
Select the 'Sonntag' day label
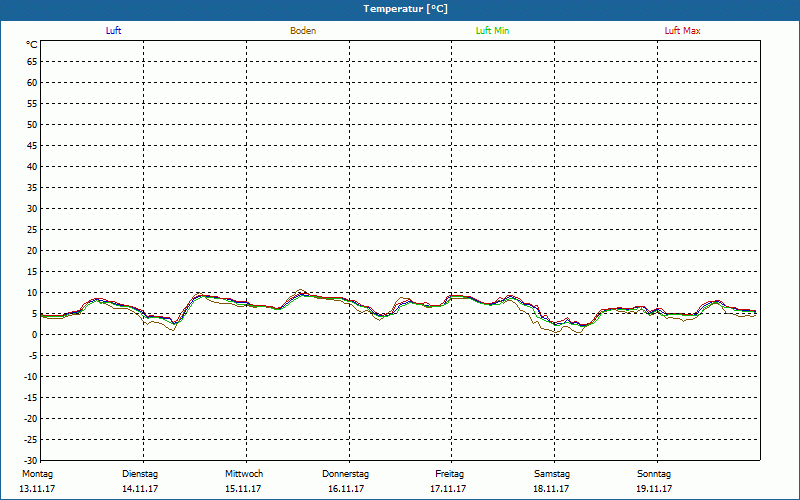(654, 474)
